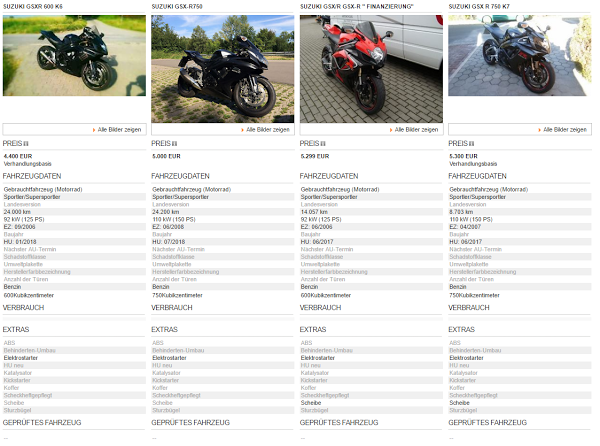Open the 'SUZUKI GSX R 750 K7' title
The image size is (600, 446).
pos(479,7)
